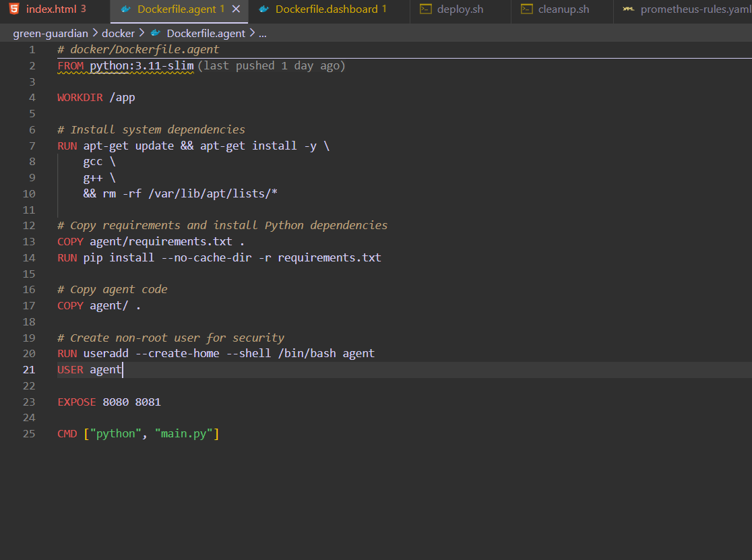Click the breadcrumb chevron after green-guardian
This screenshot has width=752, height=560.
(x=95, y=33)
